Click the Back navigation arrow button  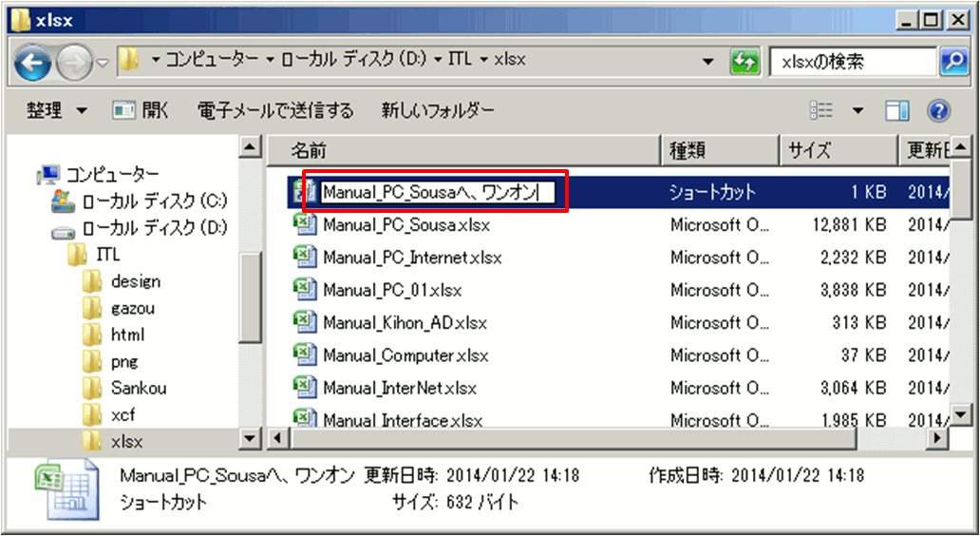34,63
